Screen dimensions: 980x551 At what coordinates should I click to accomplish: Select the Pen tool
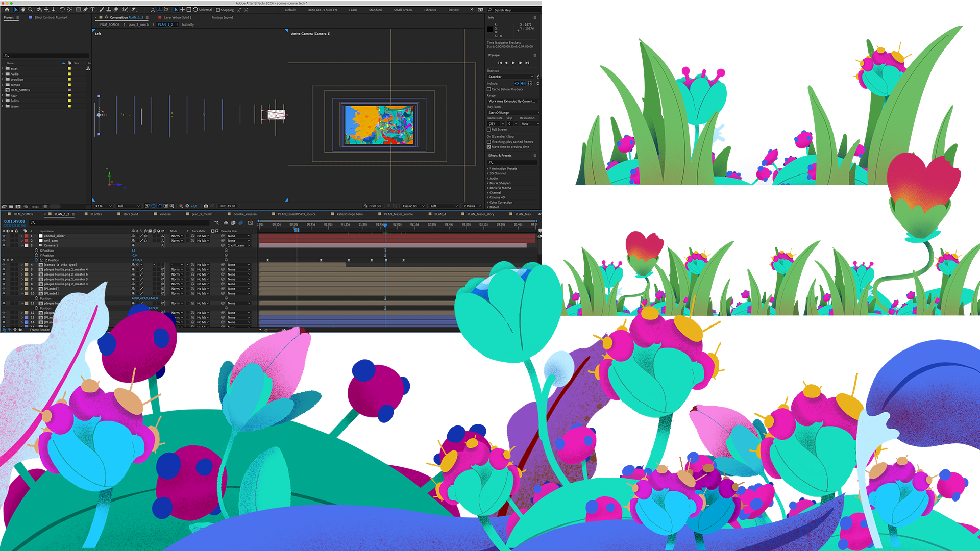pyautogui.click(x=85, y=9)
